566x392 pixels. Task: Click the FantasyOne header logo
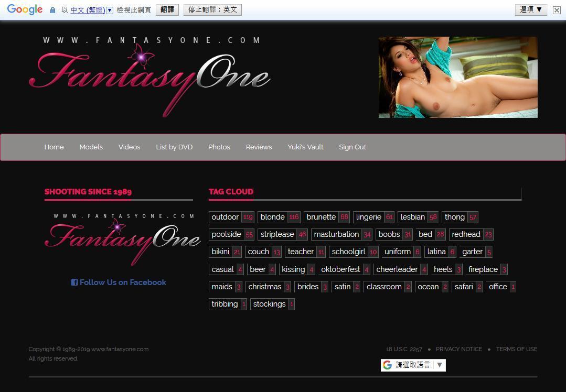150,77
